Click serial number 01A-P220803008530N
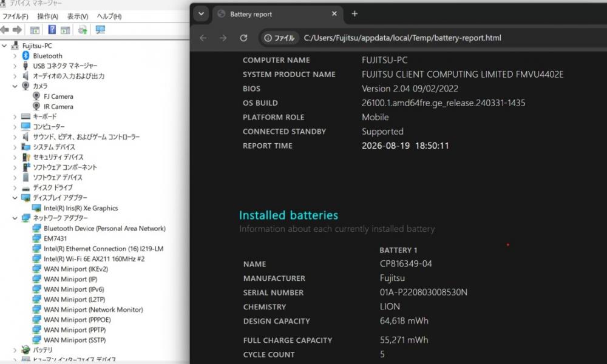The image size is (607, 364). point(424,292)
